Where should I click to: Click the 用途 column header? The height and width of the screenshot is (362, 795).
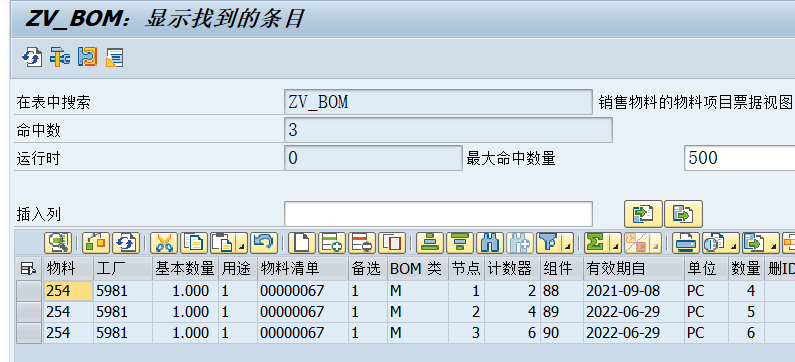tap(238, 269)
